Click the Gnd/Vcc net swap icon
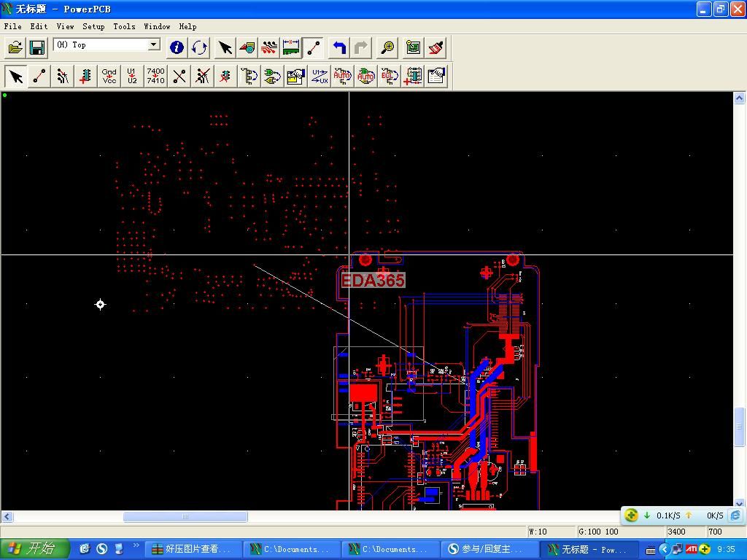This screenshot has width=747, height=560. [109, 76]
